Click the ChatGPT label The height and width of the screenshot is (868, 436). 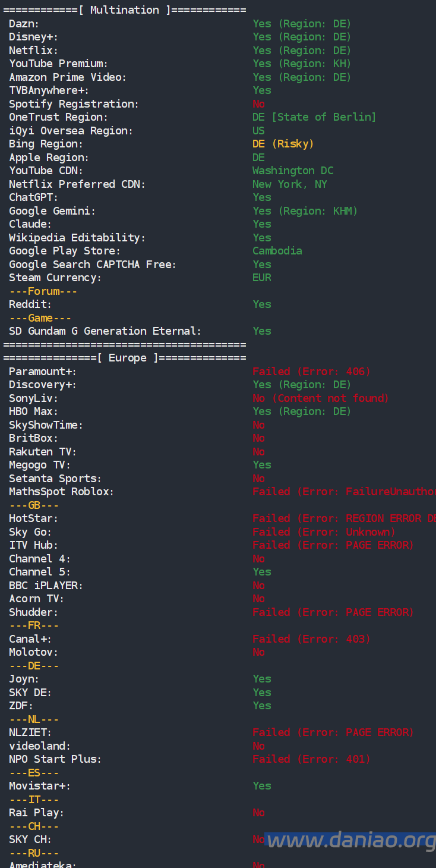[33, 197]
